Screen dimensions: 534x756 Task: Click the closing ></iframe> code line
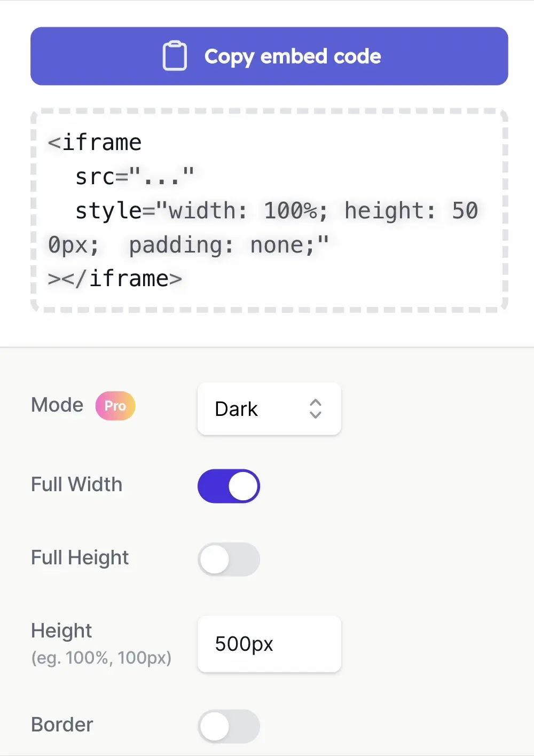[x=115, y=279]
